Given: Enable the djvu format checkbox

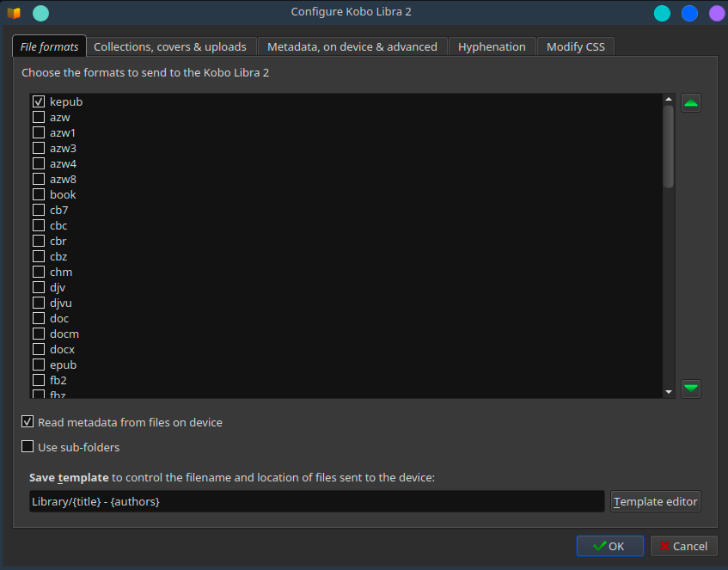Looking at the screenshot, I should [x=39, y=303].
